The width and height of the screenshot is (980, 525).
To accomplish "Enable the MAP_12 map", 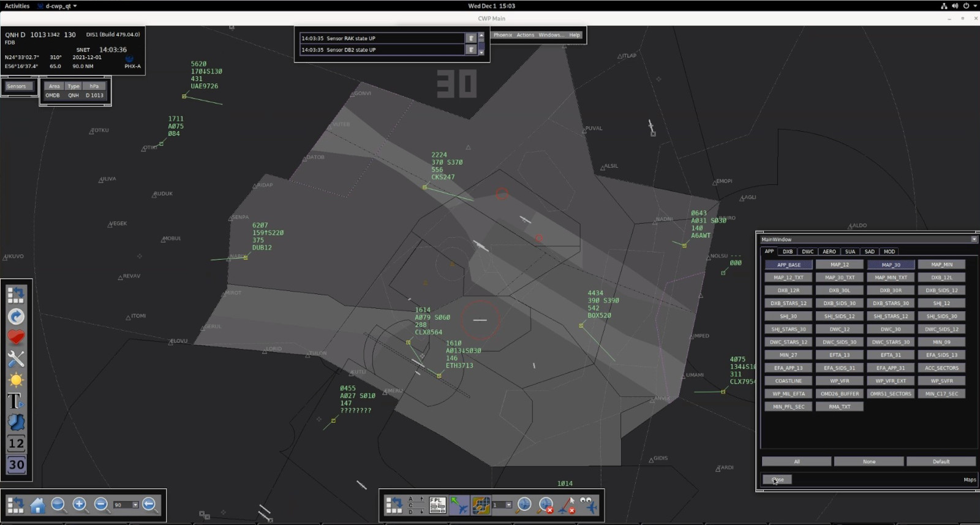I will (840, 265).
